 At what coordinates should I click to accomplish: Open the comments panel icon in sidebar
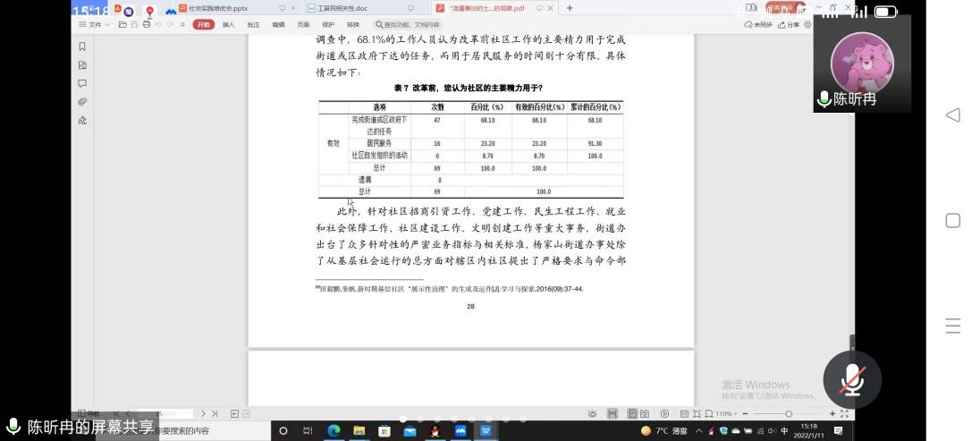(82, 83)
